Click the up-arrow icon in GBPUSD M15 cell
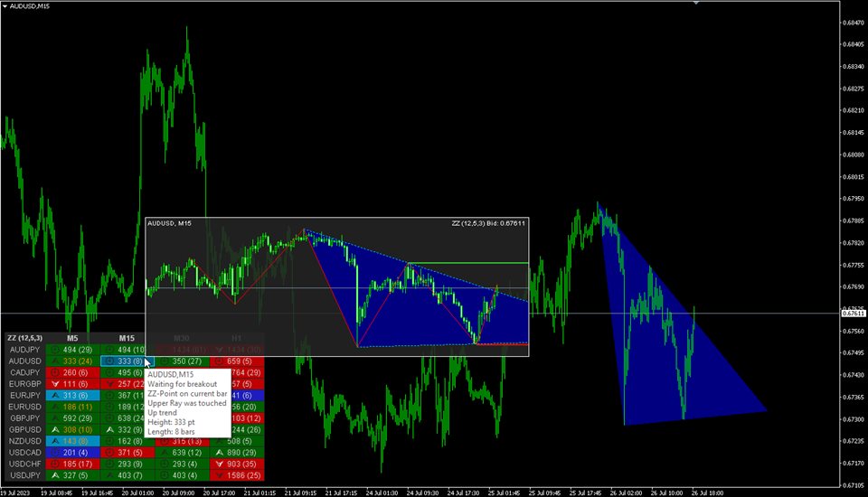The width and height of the screenshot is (868, 497). pyautogui.click(x=109, y=429)
